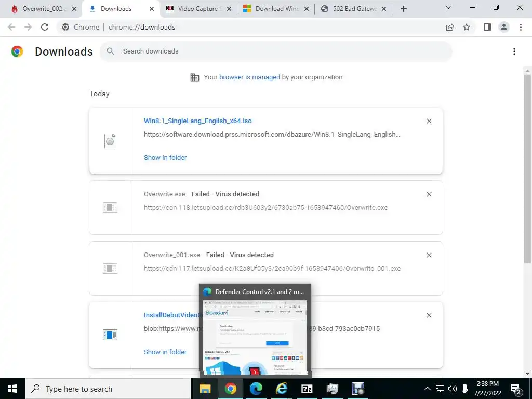The height and width of the screenshot is (399, 532).
Task: Open File Explorer from the taskbar
Action: tap(205, 389)
